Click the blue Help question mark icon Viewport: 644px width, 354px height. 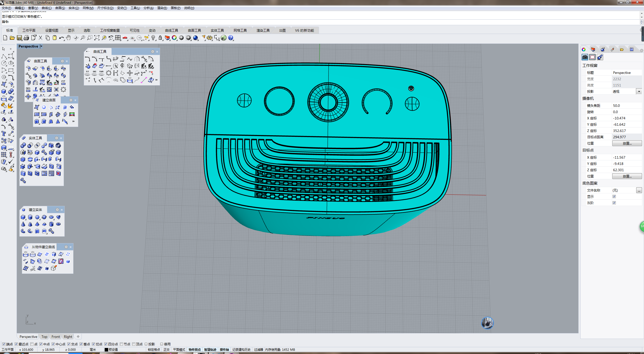(231, 38)
